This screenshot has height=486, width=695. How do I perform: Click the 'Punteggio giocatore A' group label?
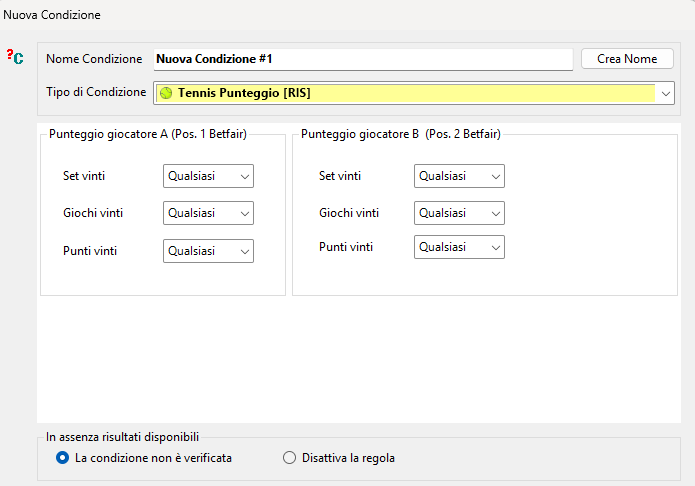148,134
